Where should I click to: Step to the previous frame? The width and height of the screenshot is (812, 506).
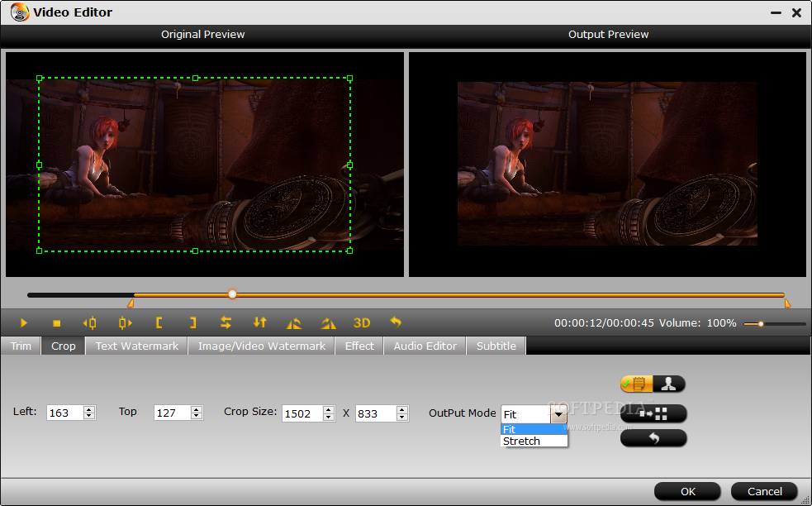(x=89, y=323)
